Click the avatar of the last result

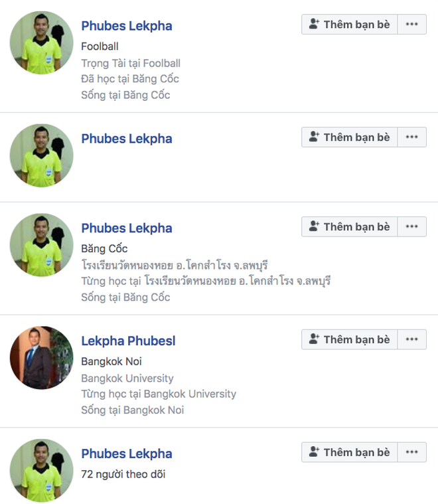pyautogui.click(x=41, y=470)
